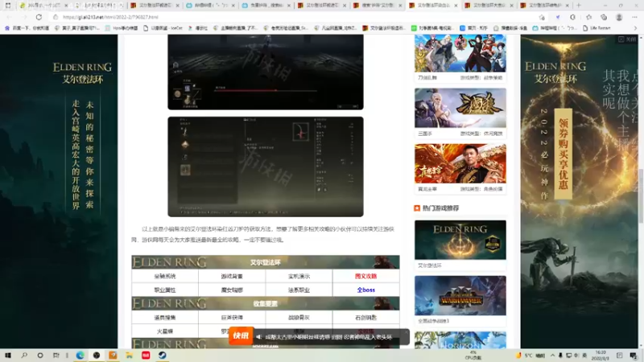Screen dimensions: 644x362
Task: Open the red app icon on taskbar
Action: [146, 356]
